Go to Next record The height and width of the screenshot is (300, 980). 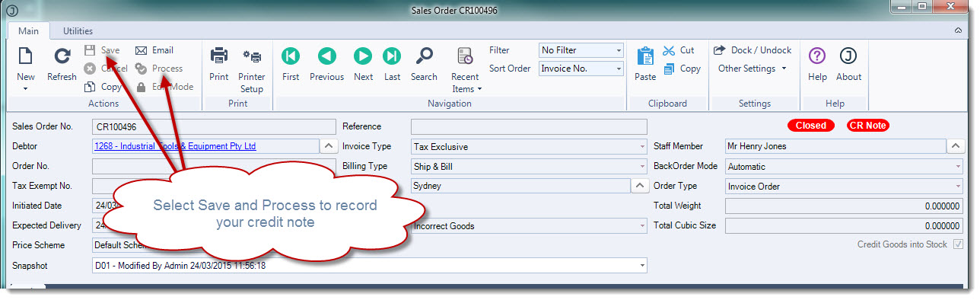click(363, 56)
